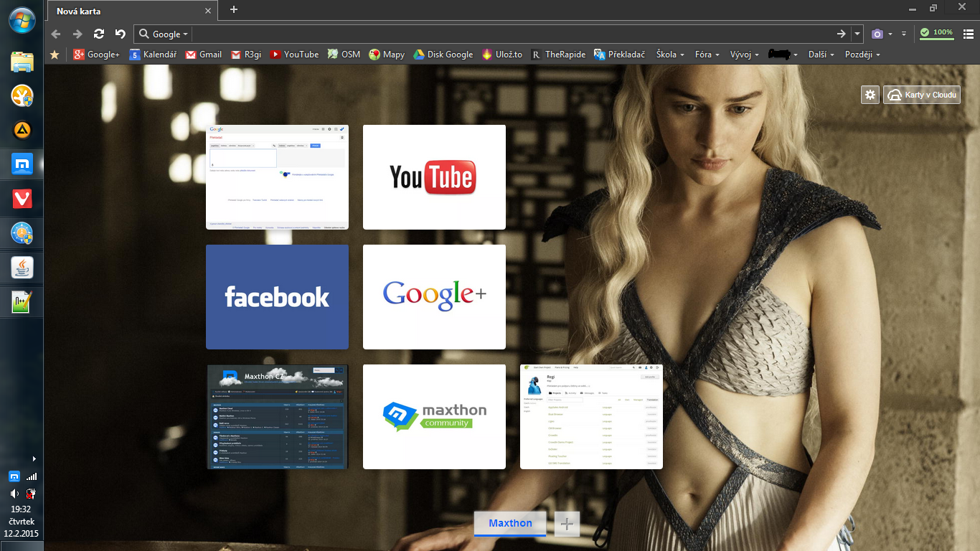Open the Vývoj bookmarks folder dropdown
Screen dimensions: 980x551
coord(744,55)
